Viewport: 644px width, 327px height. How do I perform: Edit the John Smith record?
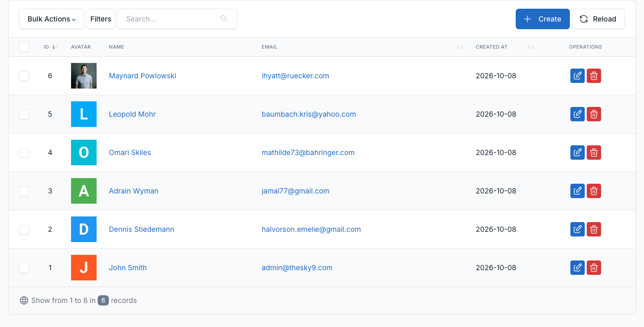[x=578, y=268]
